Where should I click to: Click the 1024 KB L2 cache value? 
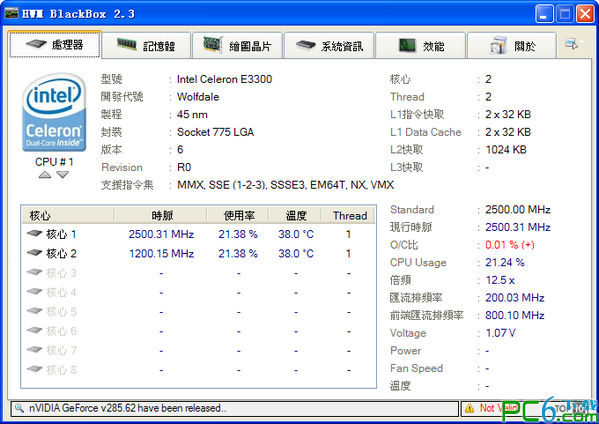tap(506, 149)
